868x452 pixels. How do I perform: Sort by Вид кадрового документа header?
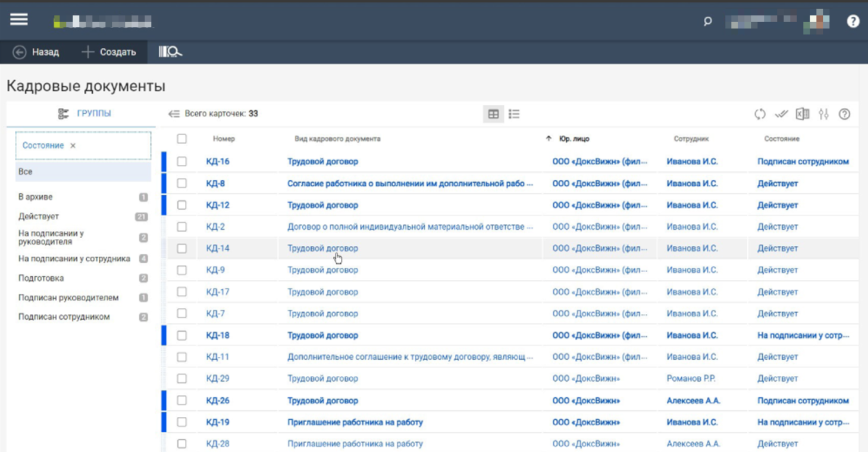pyautogui.click(x=337, y=139)
